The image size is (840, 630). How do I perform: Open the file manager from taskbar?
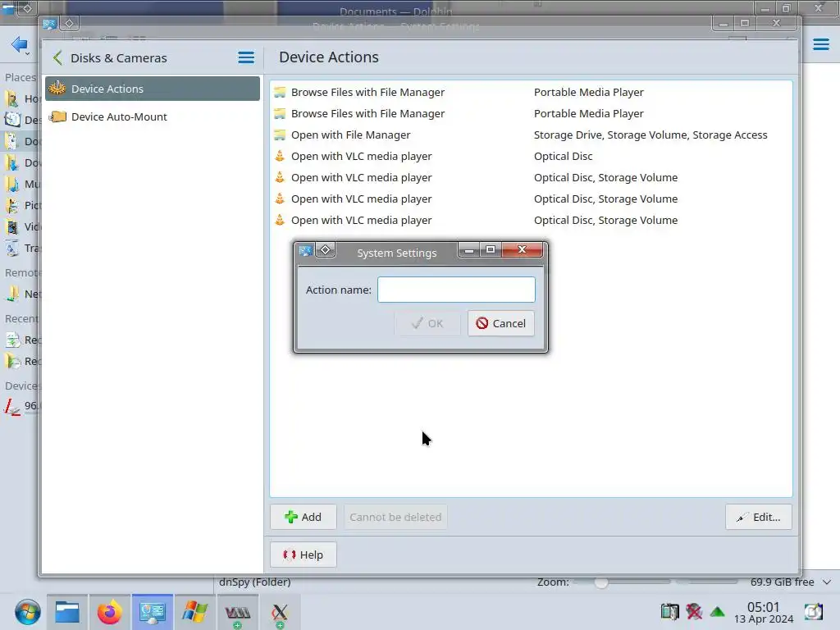[x=67, y=612]
